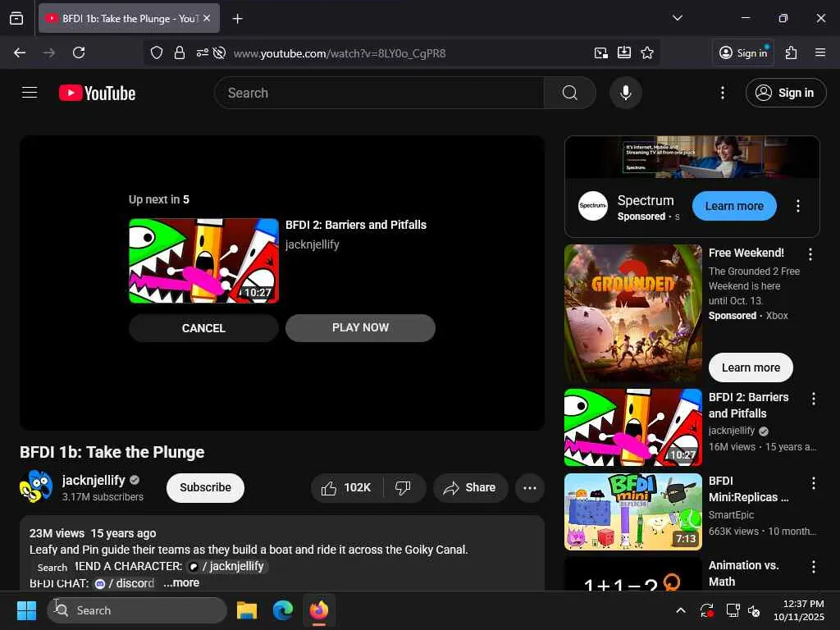The width and height of the screenshot is (840, 630).
Task: Open File Explorer from taskbar
Action: [x=247, y=610]
